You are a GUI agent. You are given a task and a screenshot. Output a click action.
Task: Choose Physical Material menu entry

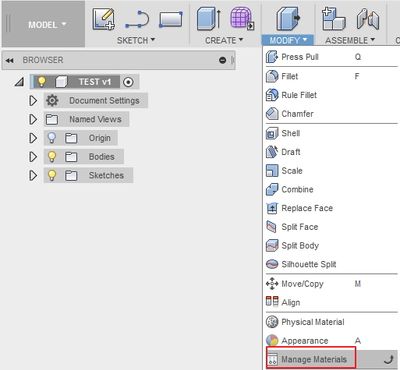tap(332, 322)
